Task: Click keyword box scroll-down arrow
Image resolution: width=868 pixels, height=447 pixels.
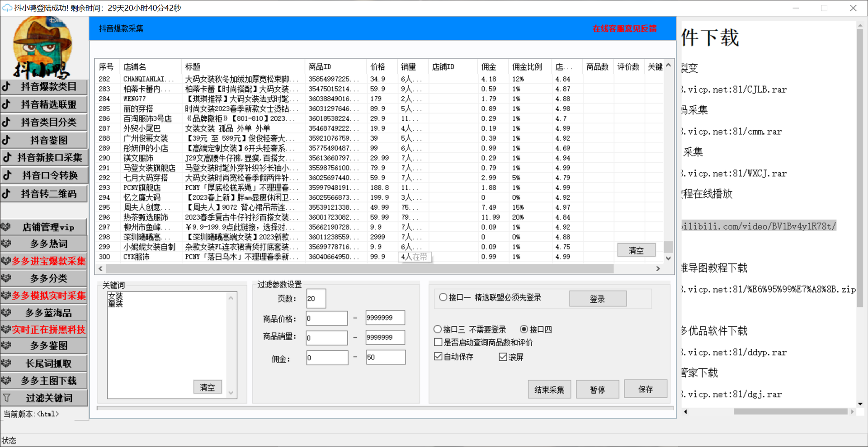Action: [231, 393]
